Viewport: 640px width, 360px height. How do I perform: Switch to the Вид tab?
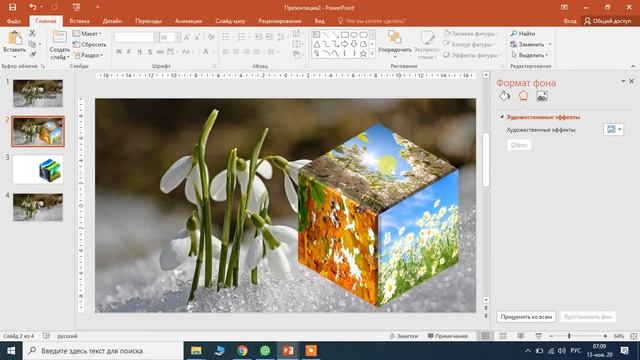coord(319,21)
